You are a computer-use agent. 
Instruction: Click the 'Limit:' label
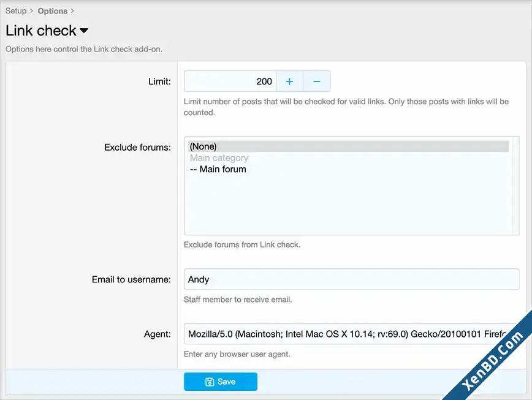(x=159, y=81)
